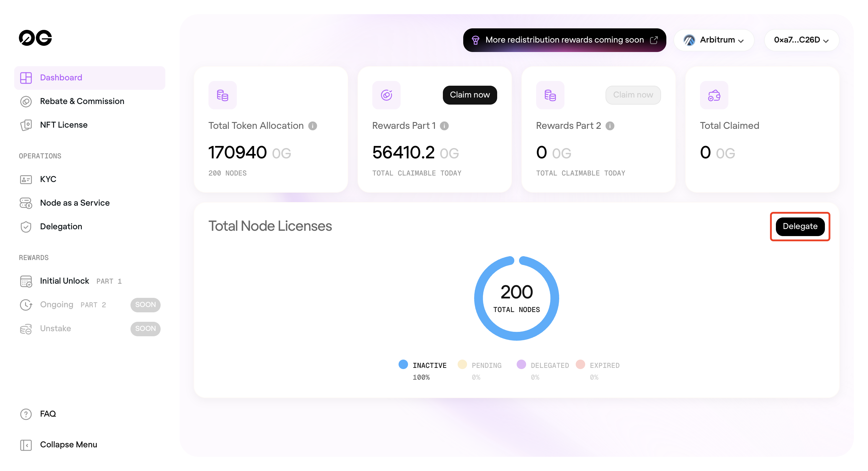The width and height of the screenshot is (868, 471).
Task: Click the Delegated purple legend swatch
Action: (521, 364)
